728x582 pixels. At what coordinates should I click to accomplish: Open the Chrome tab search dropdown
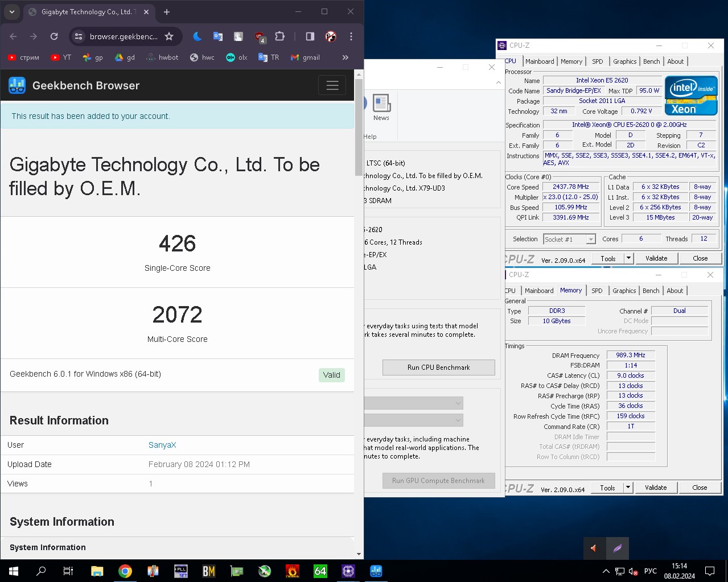pos(11,12)
